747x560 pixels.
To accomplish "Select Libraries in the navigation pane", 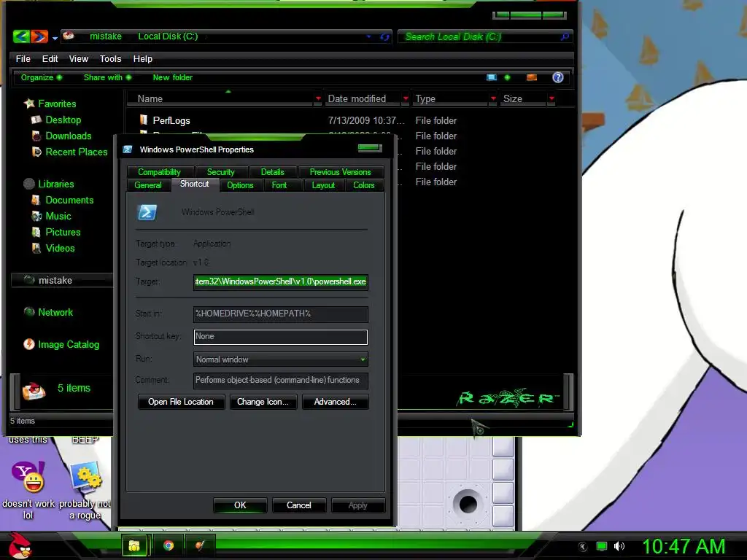I will click(55, 184).
